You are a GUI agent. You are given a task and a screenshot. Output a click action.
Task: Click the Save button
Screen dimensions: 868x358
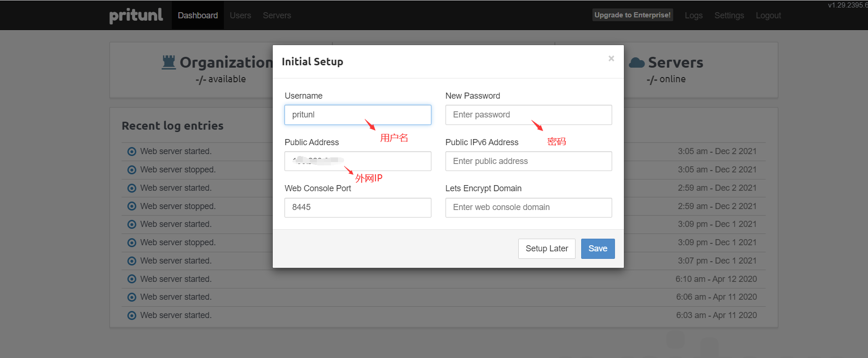pos(598,249)
